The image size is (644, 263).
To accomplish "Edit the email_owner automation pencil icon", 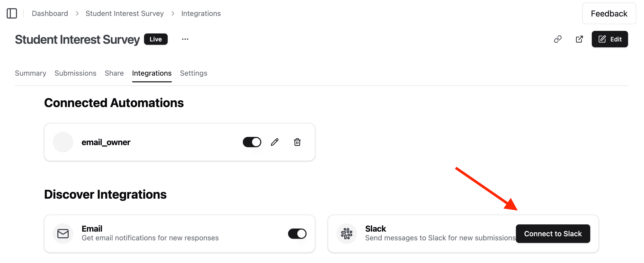I will click(x=275, y=142).
